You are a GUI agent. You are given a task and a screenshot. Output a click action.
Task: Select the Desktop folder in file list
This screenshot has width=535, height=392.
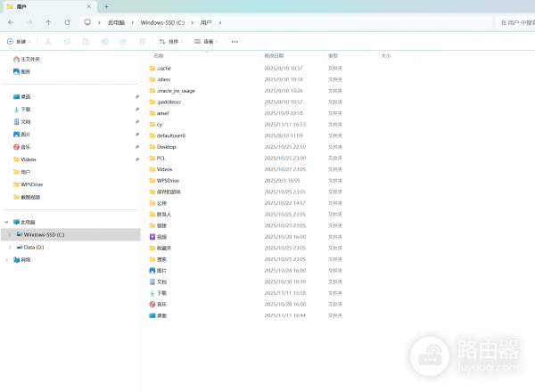(162, 147)
